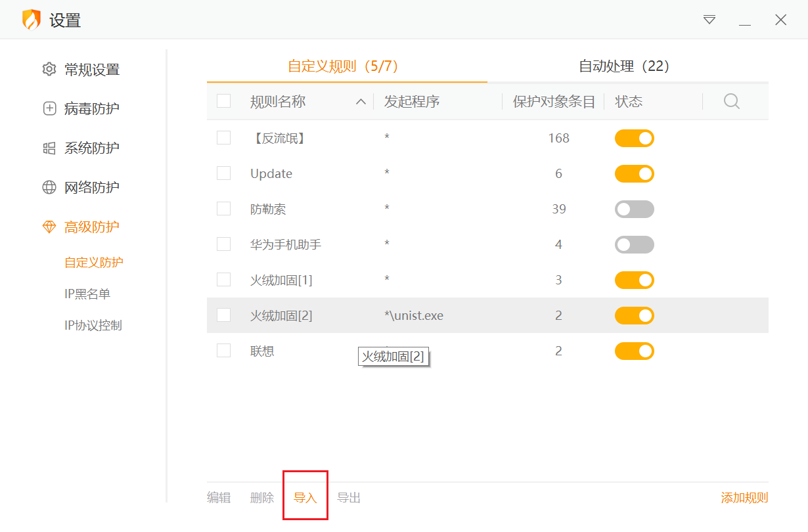Open IP协议控制 in sidebar
Image resolution: width=808 pixels, height=532 pixels.
coord(93,326)
